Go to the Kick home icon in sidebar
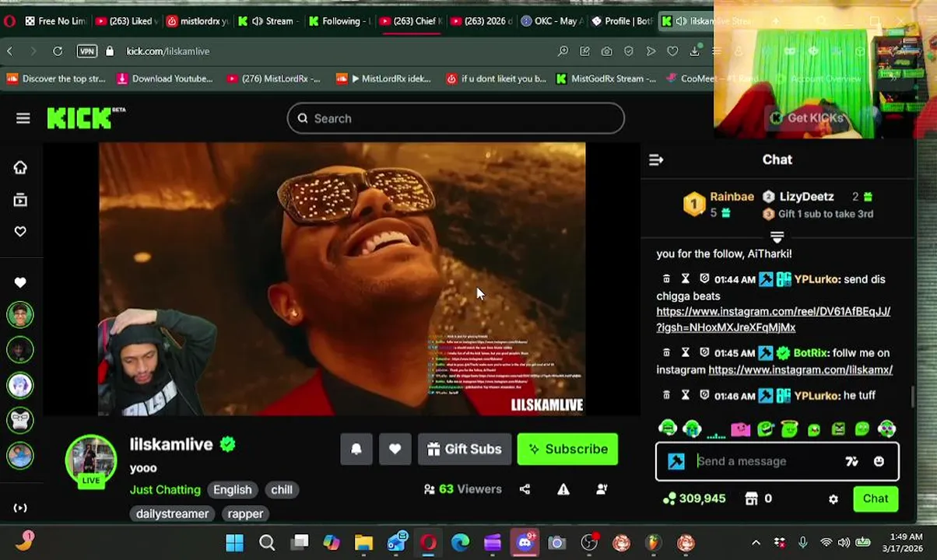This screenshot has height=560, width=937. click(x=20, y=168)
